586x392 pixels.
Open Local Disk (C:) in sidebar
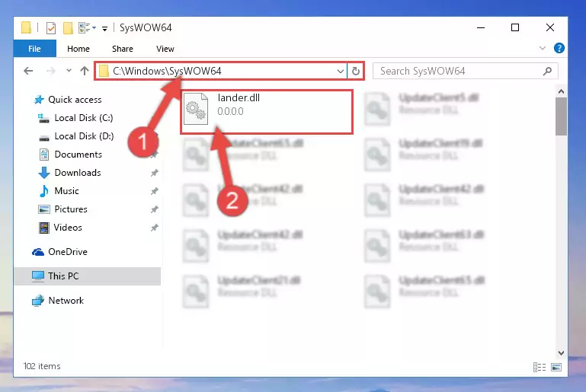84,118
